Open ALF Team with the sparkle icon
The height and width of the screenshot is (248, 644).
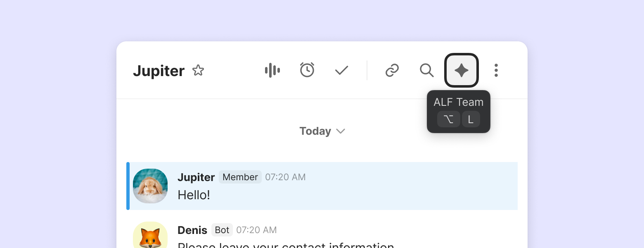coord(462,71)
